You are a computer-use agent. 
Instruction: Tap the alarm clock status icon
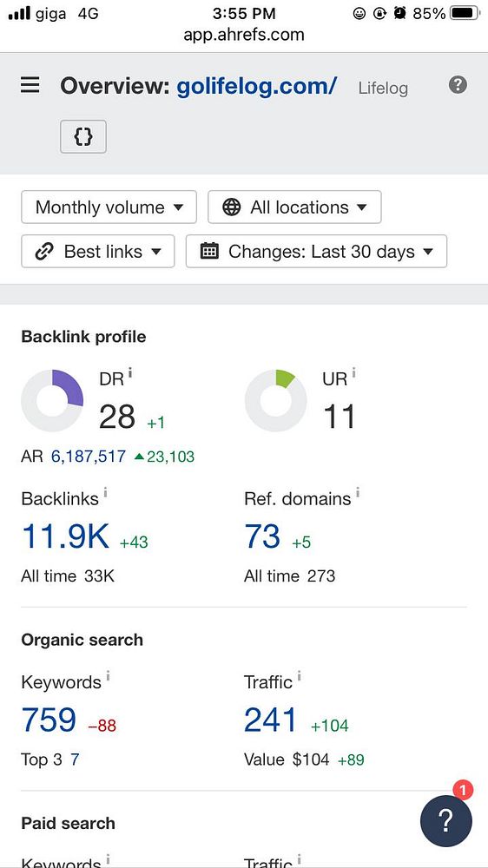point(399,13)
